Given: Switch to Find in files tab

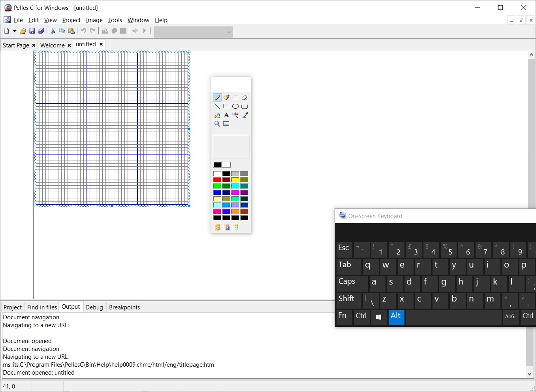Looking at the screenshot, I should pos(42,307).
